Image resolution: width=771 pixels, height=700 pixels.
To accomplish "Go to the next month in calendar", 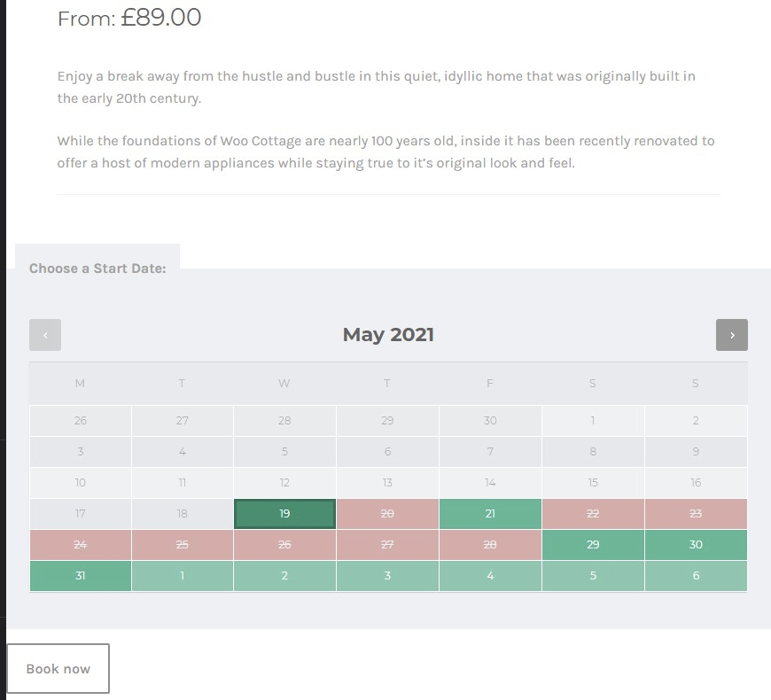I will coord(731,335).
